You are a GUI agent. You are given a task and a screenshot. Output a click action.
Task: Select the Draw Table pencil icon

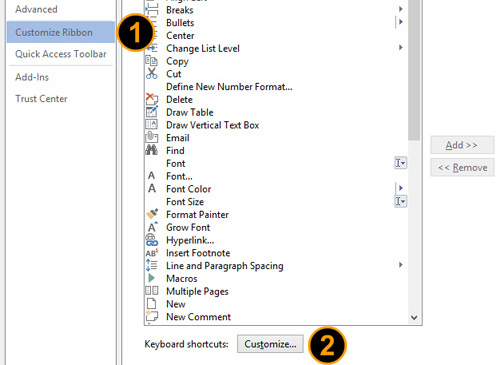coord(152,112)
